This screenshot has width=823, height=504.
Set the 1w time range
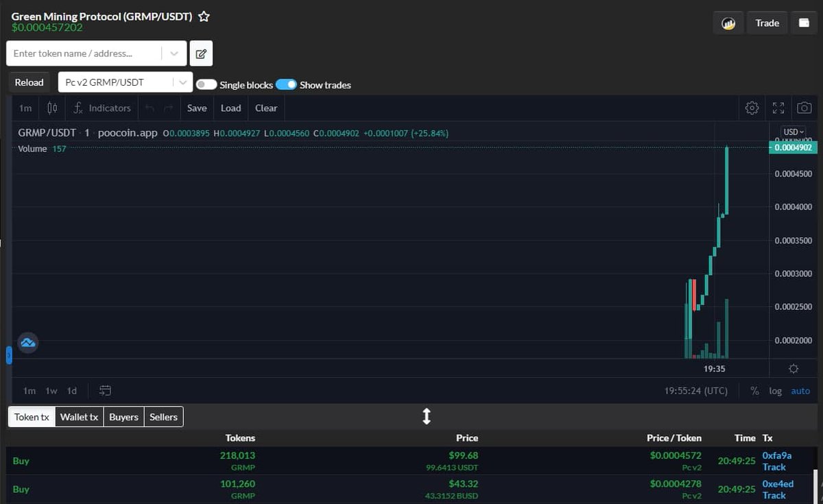point(51,391)
